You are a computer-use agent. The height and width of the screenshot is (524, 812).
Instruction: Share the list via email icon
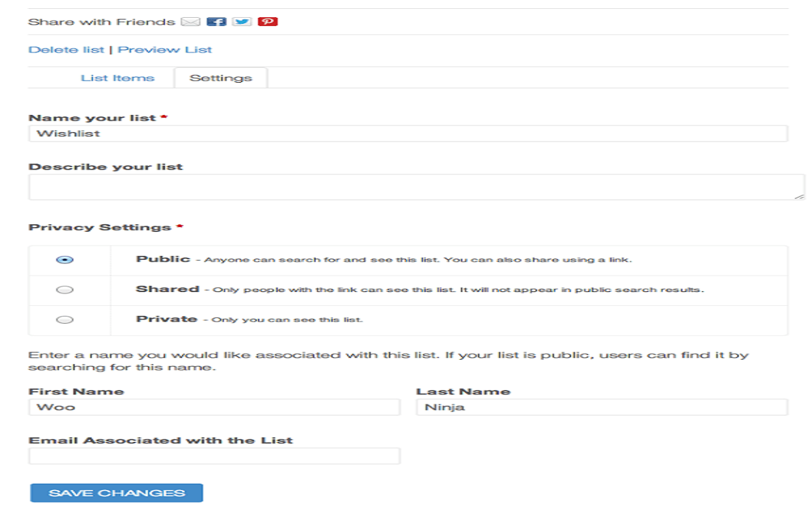189,21
